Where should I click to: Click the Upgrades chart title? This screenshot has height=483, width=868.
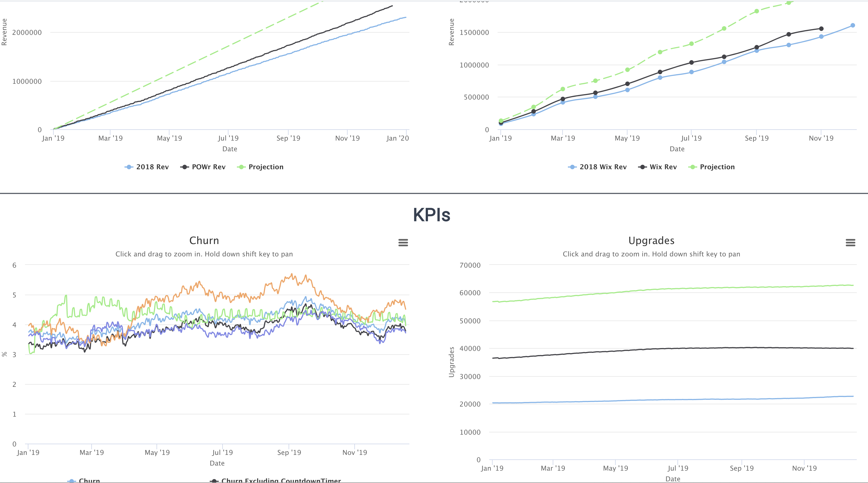tap(651, 240)
